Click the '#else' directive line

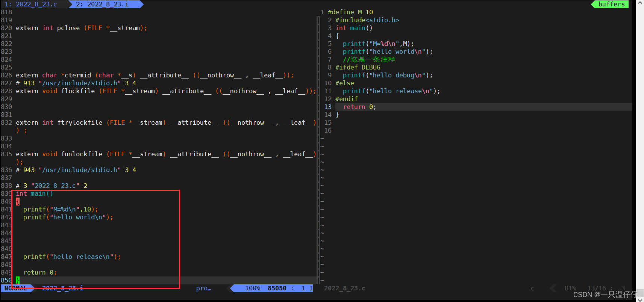(x=345, y=83)
